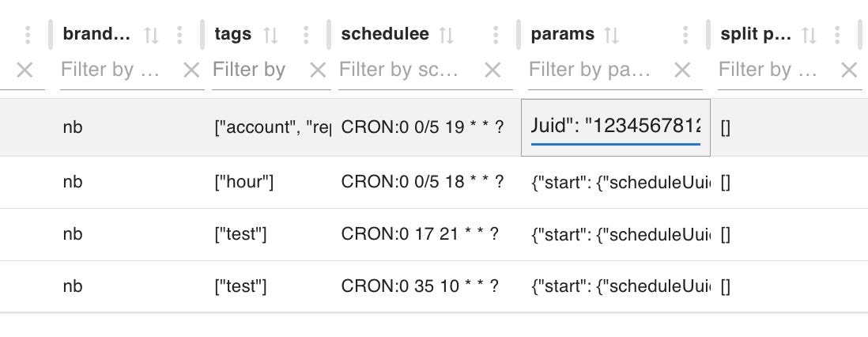Image resolution: width=868 pixels, height=337 pixels.
Task: Sort by the params column
Action: pyautogui.click(x=611, y=35)
